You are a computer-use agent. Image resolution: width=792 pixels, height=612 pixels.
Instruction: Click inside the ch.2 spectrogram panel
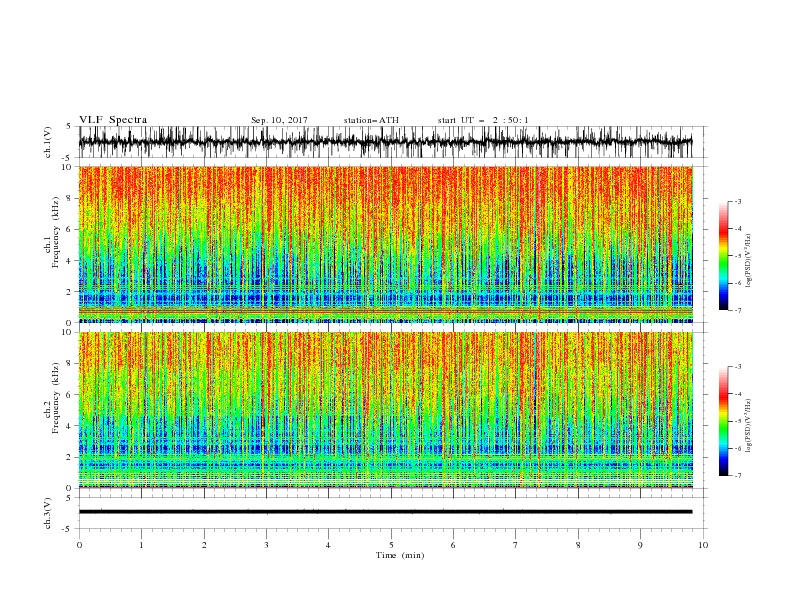pos(385,410)
